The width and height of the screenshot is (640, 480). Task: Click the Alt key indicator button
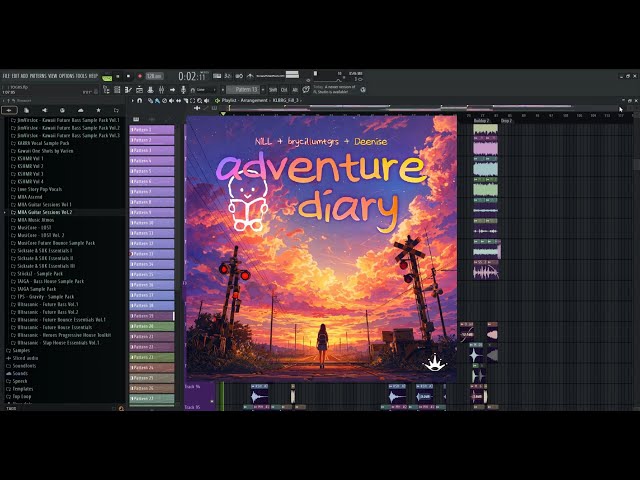tap(295, 90)
